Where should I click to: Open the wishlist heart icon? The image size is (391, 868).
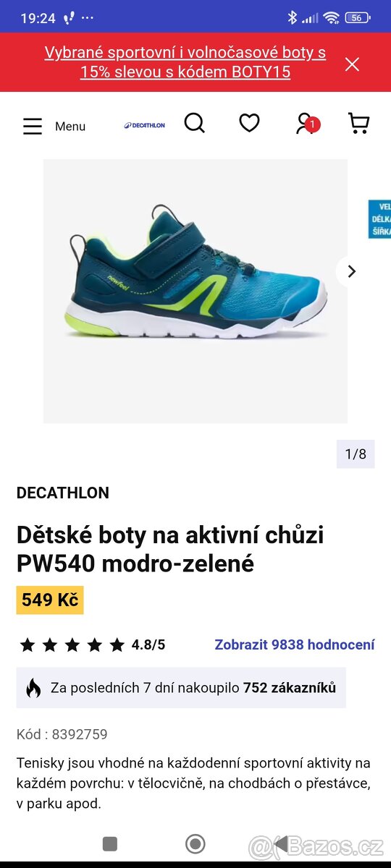249,124
